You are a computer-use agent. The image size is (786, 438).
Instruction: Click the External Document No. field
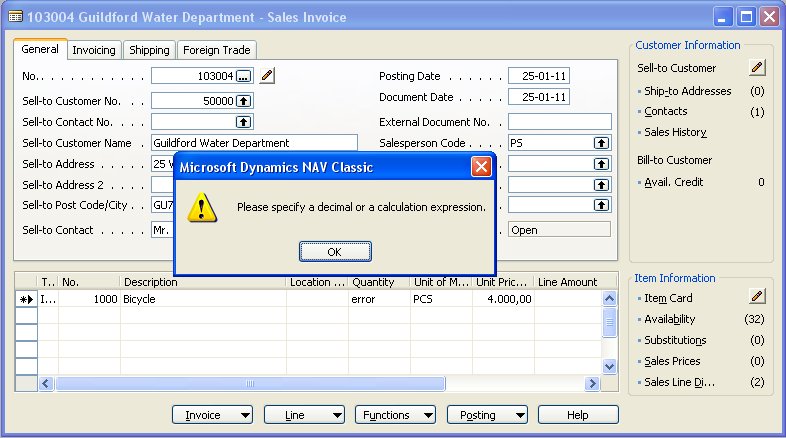tap(560, 122)
